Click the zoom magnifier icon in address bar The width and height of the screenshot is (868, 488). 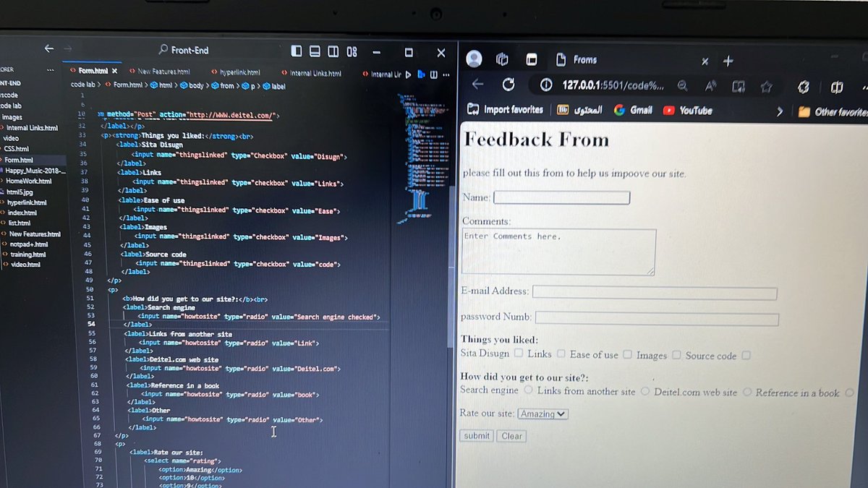coord(682,86)
